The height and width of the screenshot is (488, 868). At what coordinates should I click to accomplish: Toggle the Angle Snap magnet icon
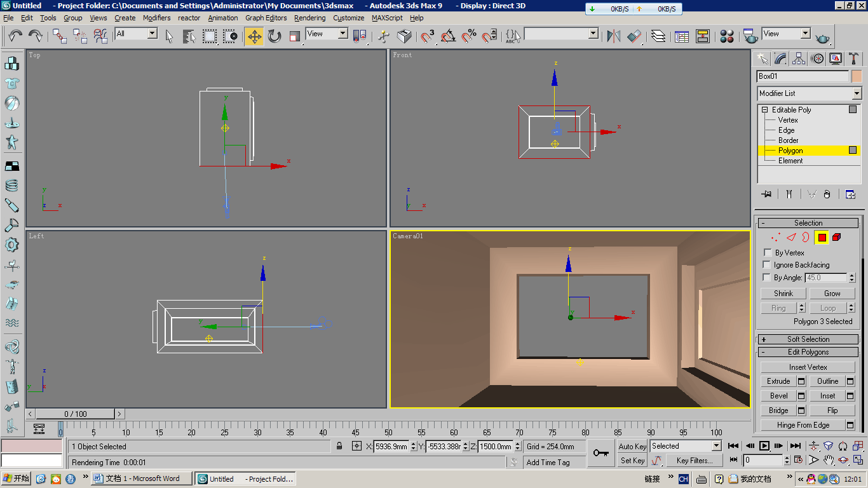coord(449,36)
